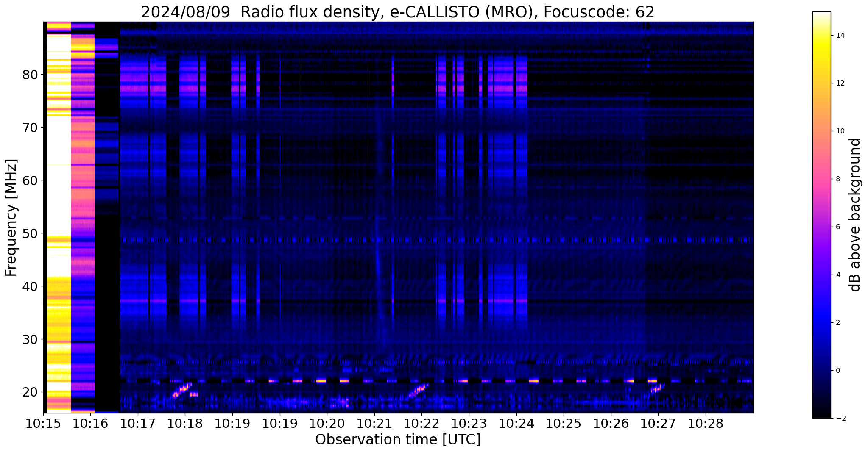The height and width of the screenshot is (452, 868).
Task: Click the 10:18 time tick label
Action: [x=185, y=424]
